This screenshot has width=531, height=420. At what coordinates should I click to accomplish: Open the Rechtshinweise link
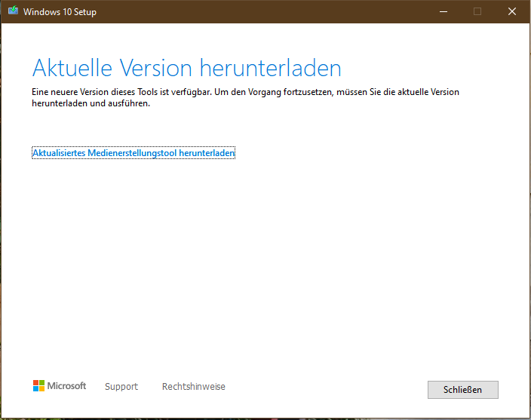[x=193, y=387]
